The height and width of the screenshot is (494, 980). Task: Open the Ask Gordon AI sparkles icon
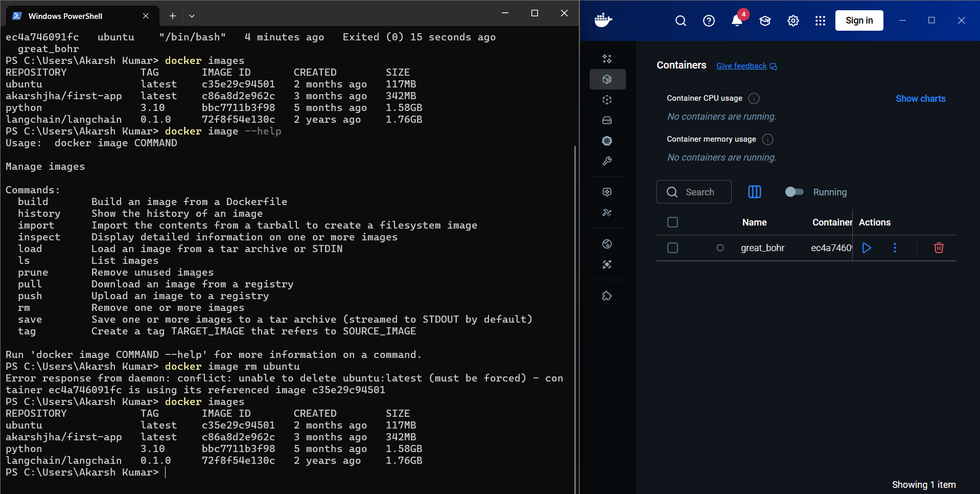tap(607, 59)
